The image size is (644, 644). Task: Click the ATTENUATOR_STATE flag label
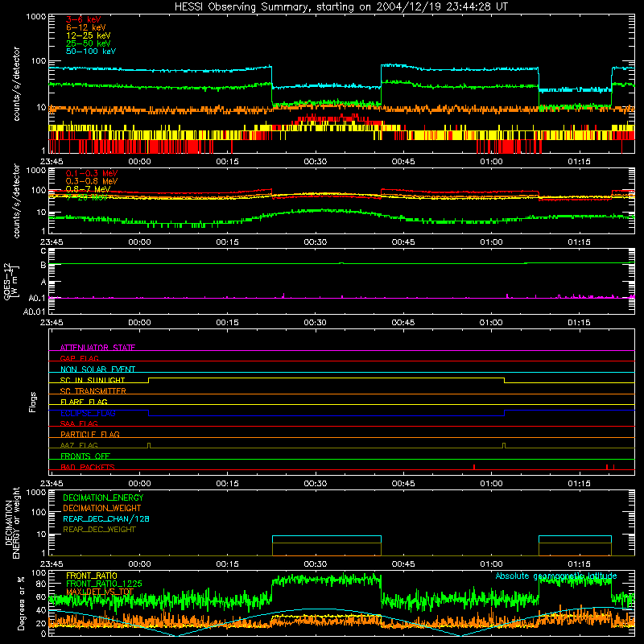[x=97, y=348]
